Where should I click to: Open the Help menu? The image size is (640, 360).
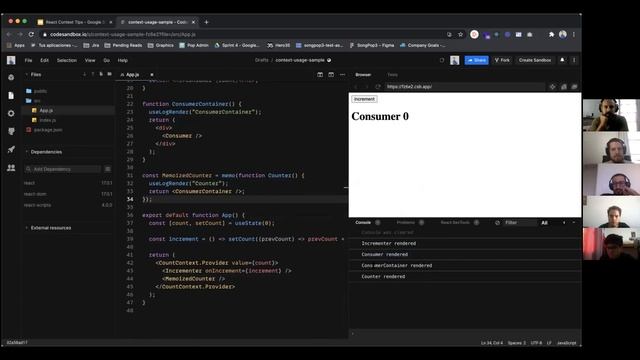[123, 60]
